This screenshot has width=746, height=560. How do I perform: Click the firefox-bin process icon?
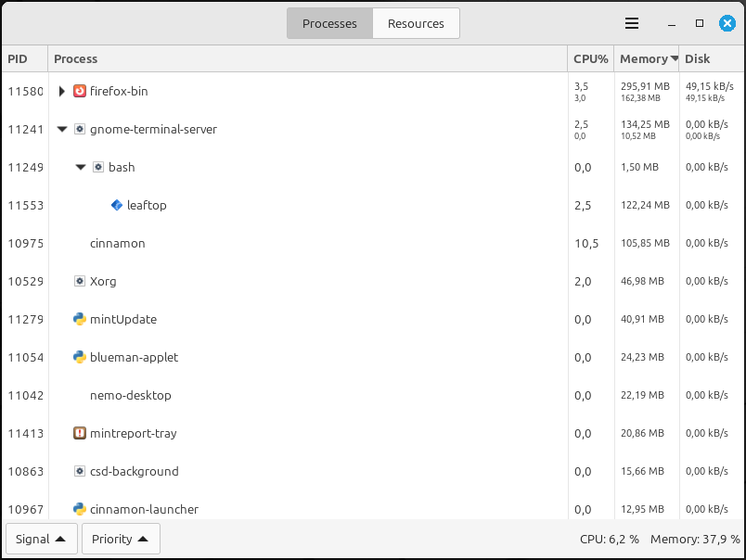80,91
